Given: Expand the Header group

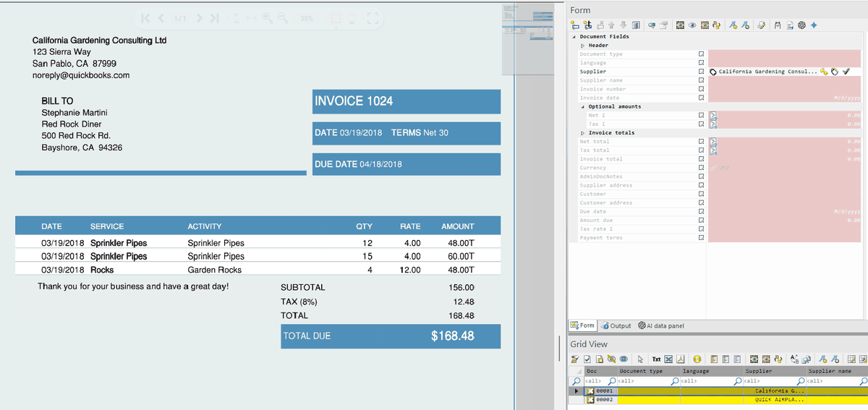Looking at the screenshot, I should click(x=583, y=46).
